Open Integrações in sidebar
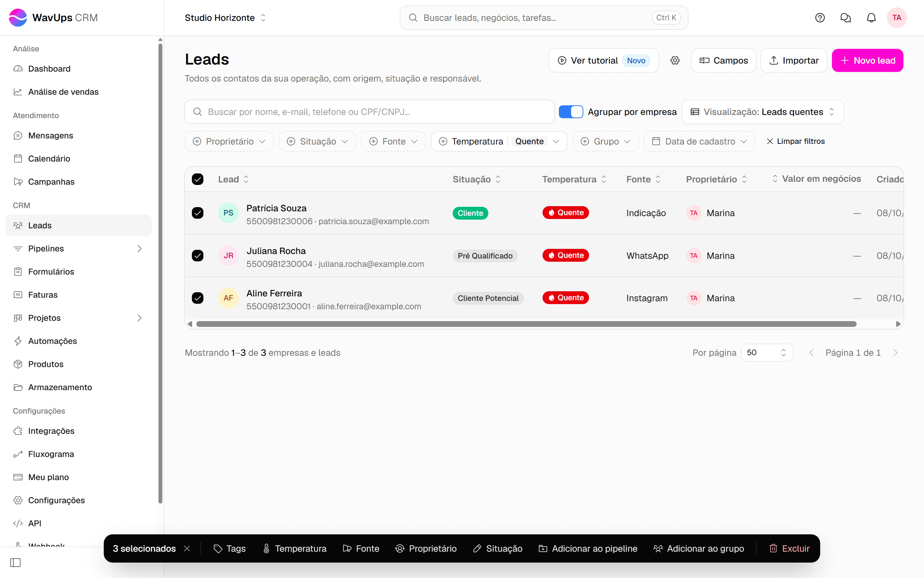The height and width of the screenshot is (578, 924). [x=79, y=431]
